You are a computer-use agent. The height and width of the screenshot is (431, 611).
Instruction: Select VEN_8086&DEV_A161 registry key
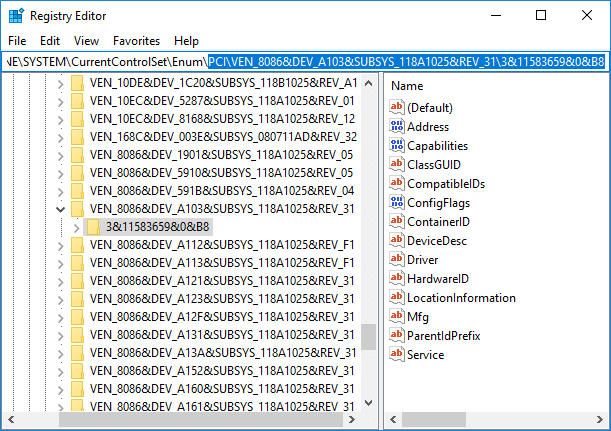[222, 406]
